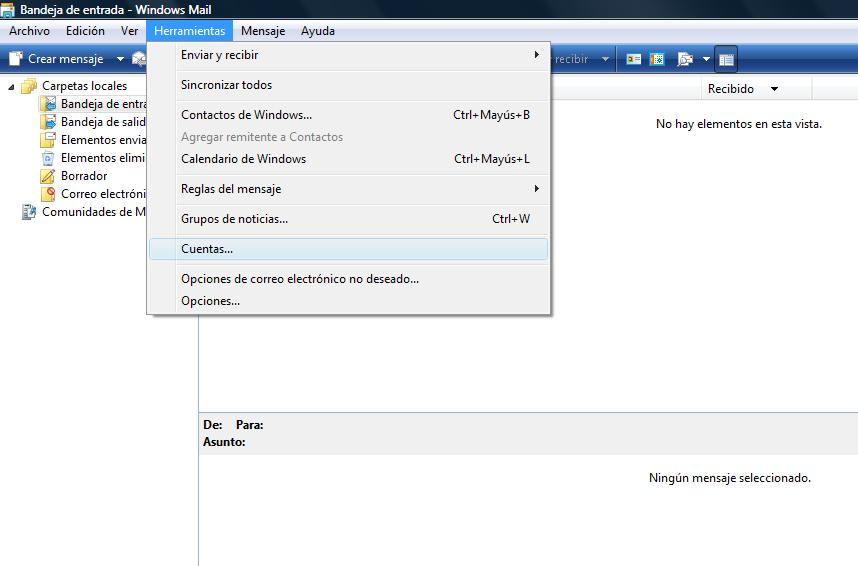Select the Bandeja de salida folder icon
The image size is (858, 566).
(48, 122)
